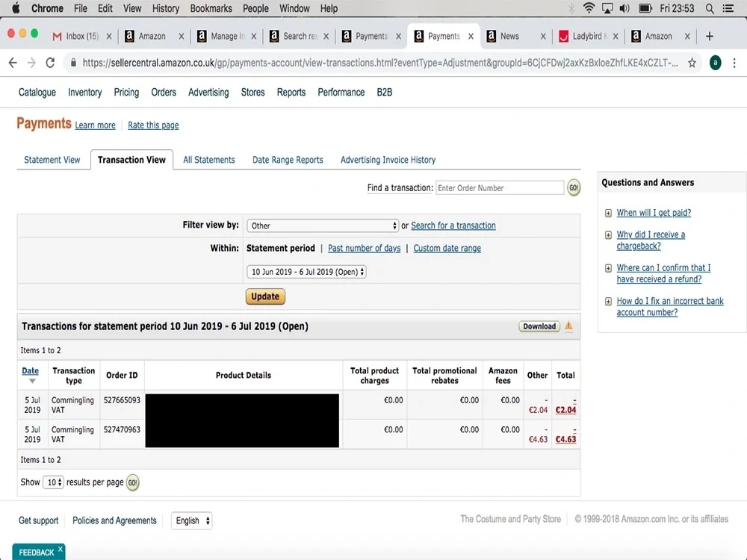Open the €4.63 total link
This screenshot has height=560, width=747.
566,439
